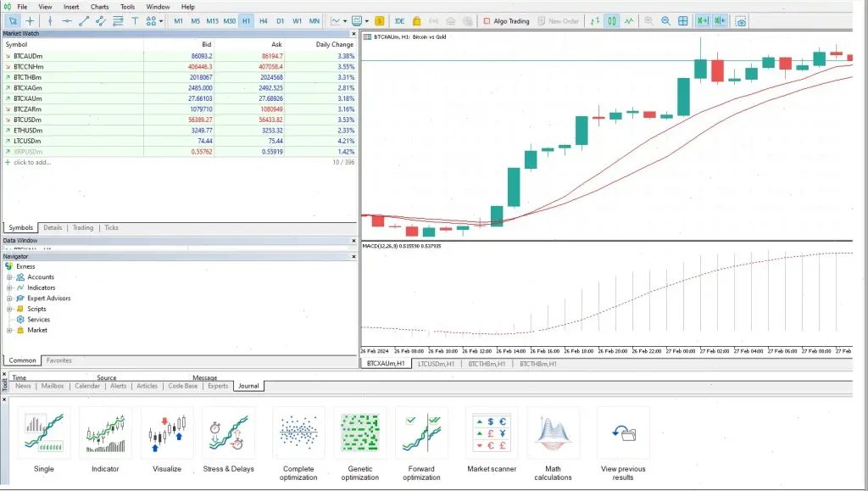
Task: Expand the Indicators tree node
Action: (9, 287)
